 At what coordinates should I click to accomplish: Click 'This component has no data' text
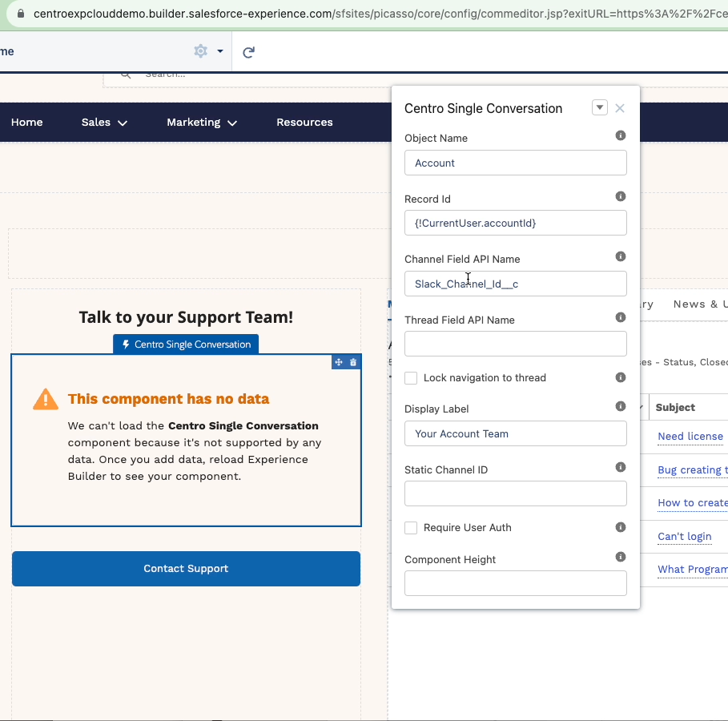pyautogui.click(x=168, y=399)
